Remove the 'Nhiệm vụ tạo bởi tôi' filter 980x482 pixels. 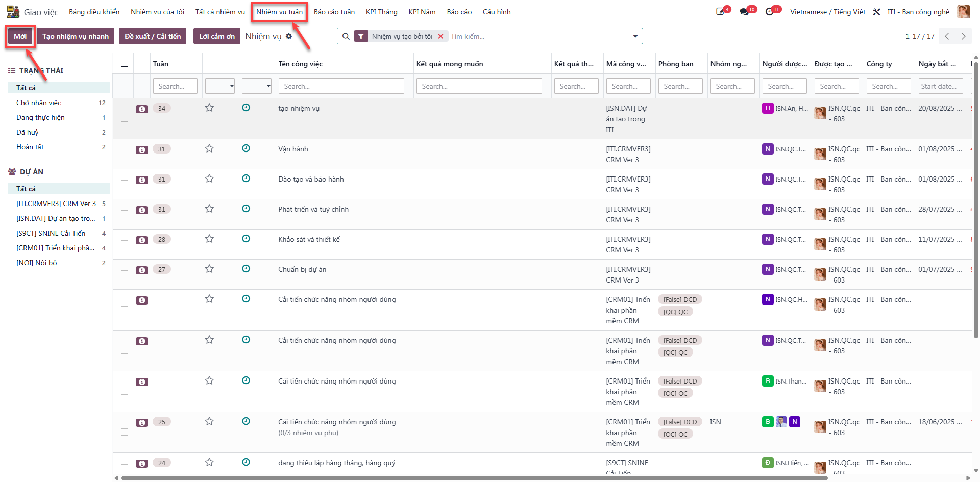(440, 36)
